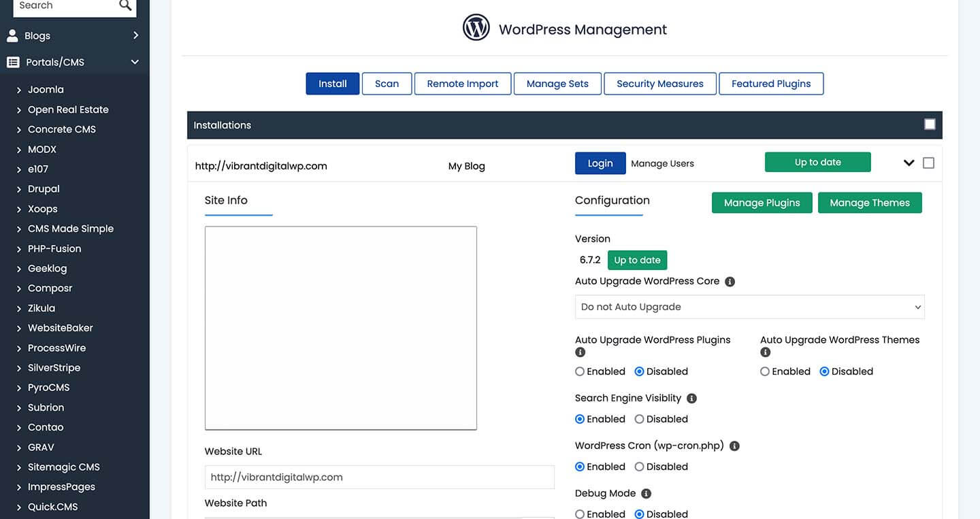The image size is (980, 519).
Task: Click the Manage Users link
Action: click(x=662, y=163)
